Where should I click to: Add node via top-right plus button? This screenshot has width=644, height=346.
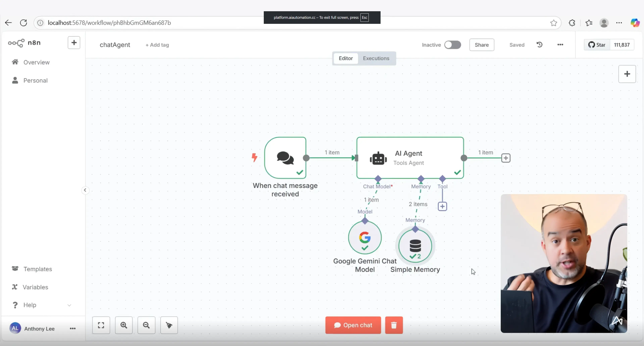pos(627,74)
